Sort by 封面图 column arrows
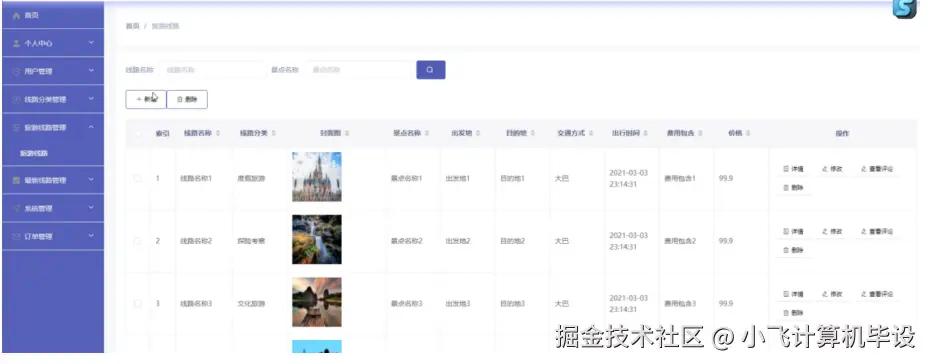Viewport: 929px width, 364px height. pyautogui.click(x=347, y=133)
